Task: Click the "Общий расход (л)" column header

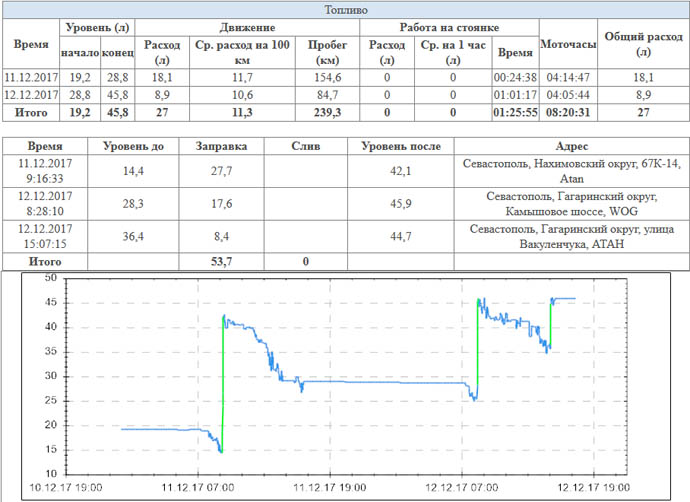Action: pos(643,46)
